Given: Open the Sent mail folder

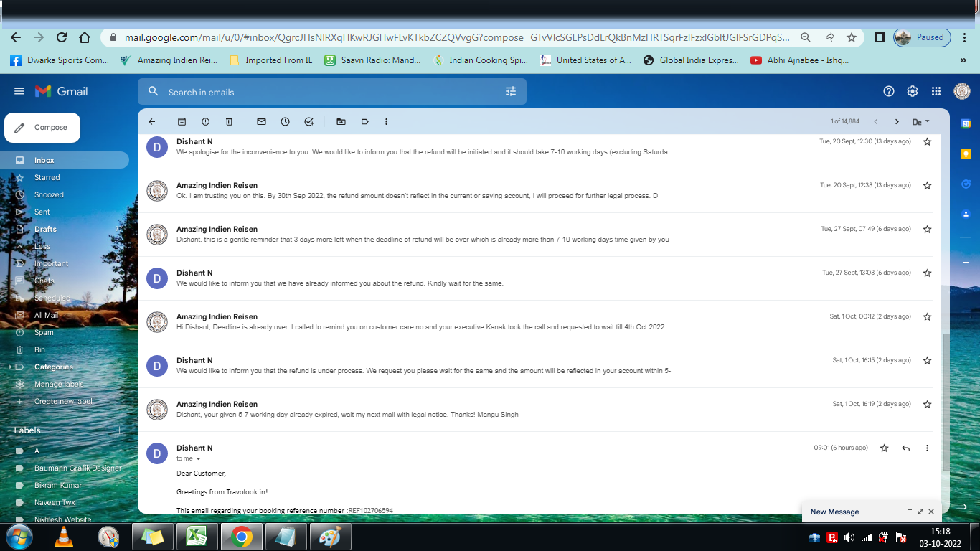Looking at the screenshot, I should click(42, 212).
